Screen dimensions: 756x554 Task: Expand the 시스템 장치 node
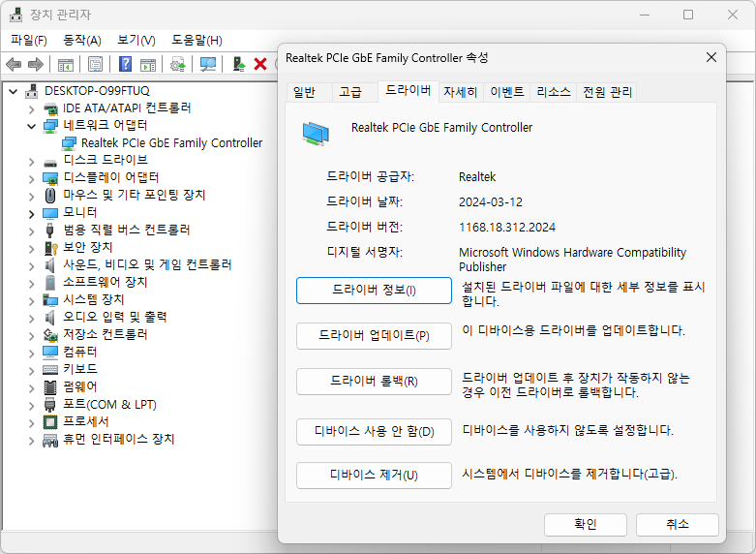31,300
